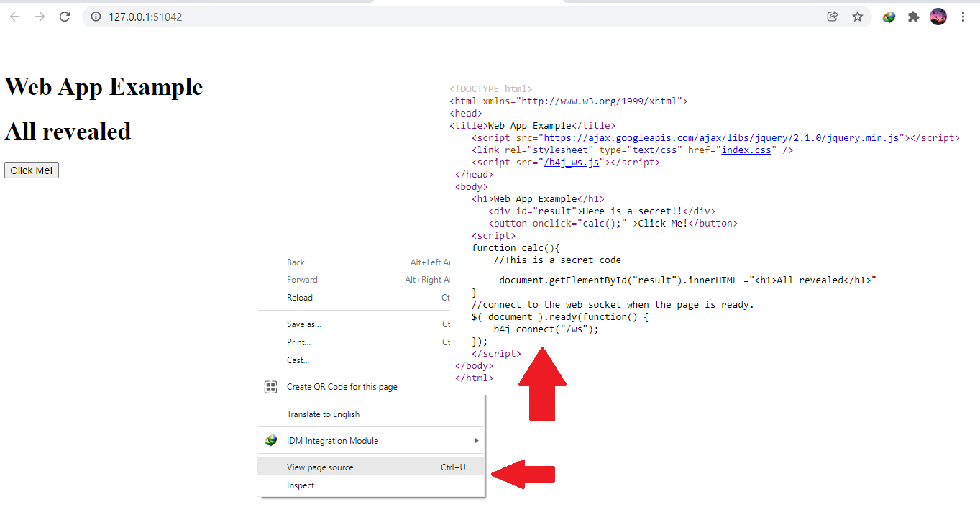Choose Back in the context menu
Viewport: 980px width, 507px height.
point(354,262)
